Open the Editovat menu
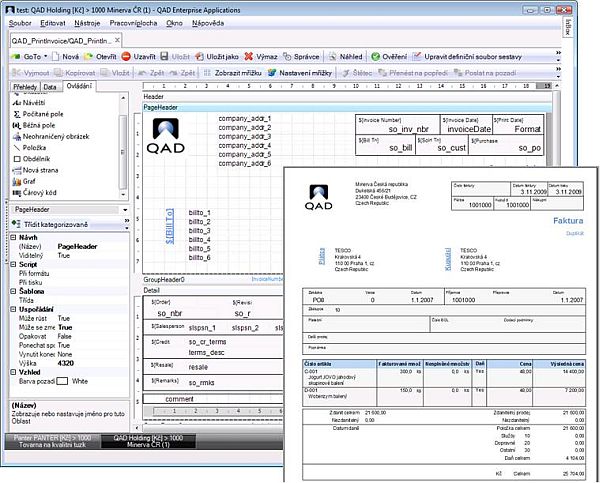600x483 pixels. click(53, 23)
